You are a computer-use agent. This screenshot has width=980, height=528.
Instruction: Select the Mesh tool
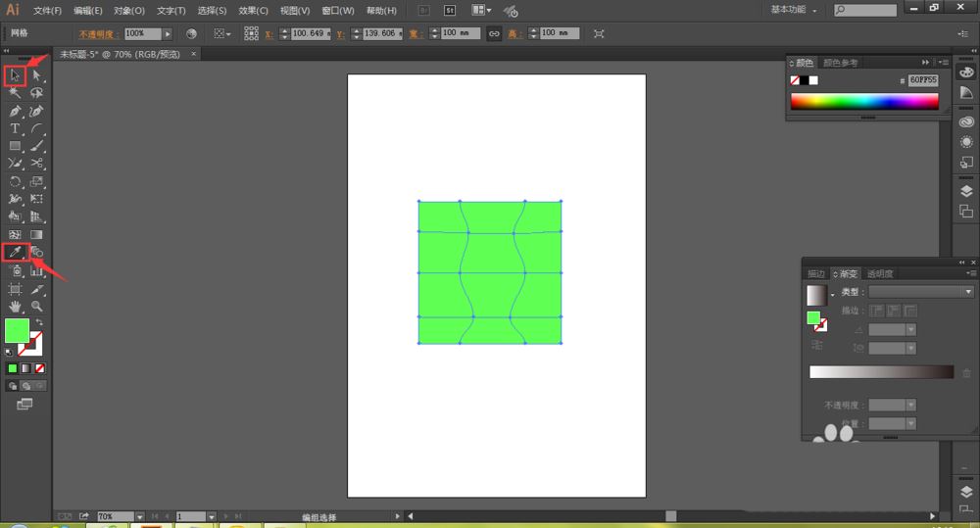15,235
